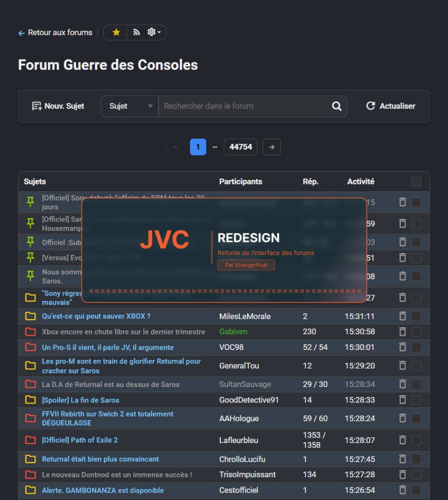Open topic Un Pro-S il vient, il parle JV

[108, 347]
